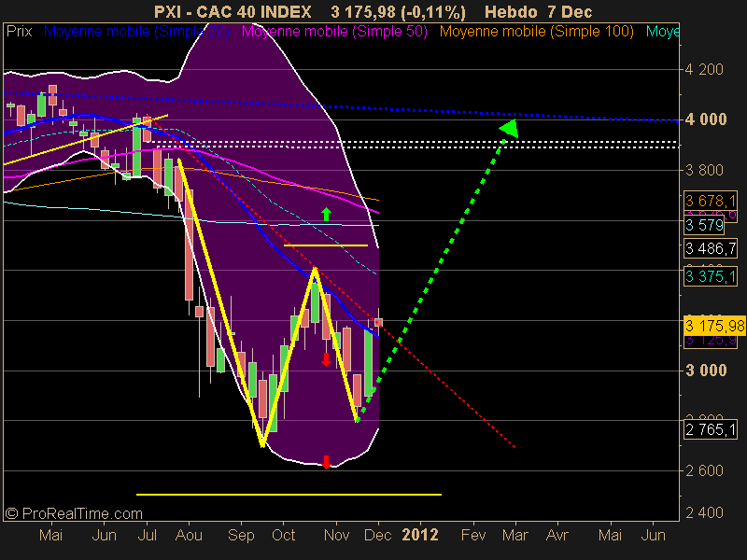This screenshot has height=560, width=747.
Task: Click the '4 200' price axis label
Action: pos(704,69)
